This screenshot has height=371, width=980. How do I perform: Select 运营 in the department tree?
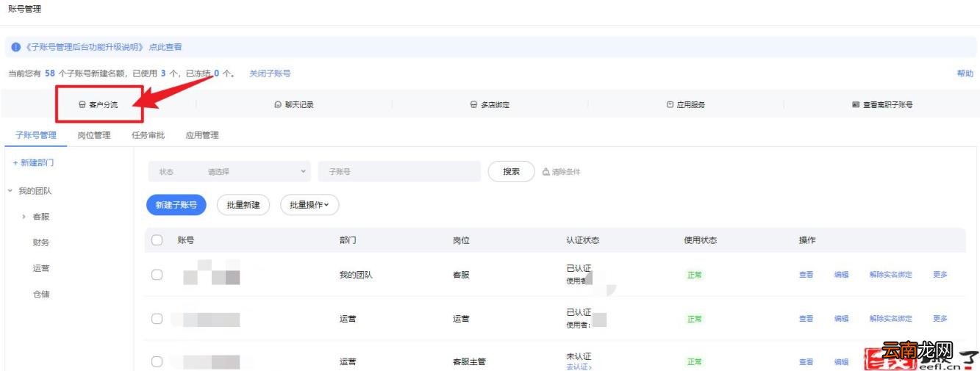[41, 268]
